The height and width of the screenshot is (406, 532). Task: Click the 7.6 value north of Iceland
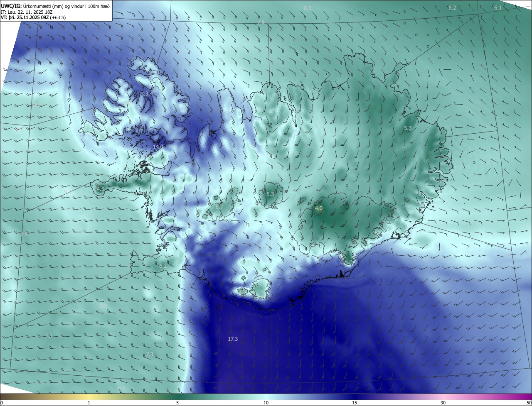coord(261,22)
